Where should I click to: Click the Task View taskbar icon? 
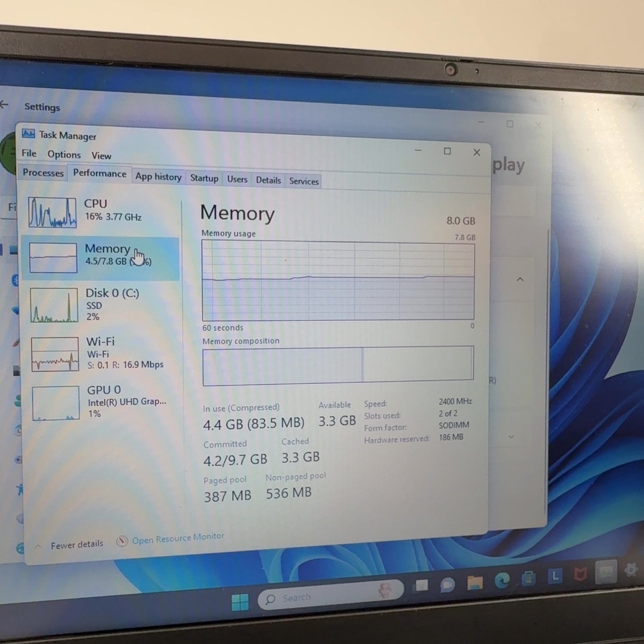pyautogui.click(x=421, y=586)
